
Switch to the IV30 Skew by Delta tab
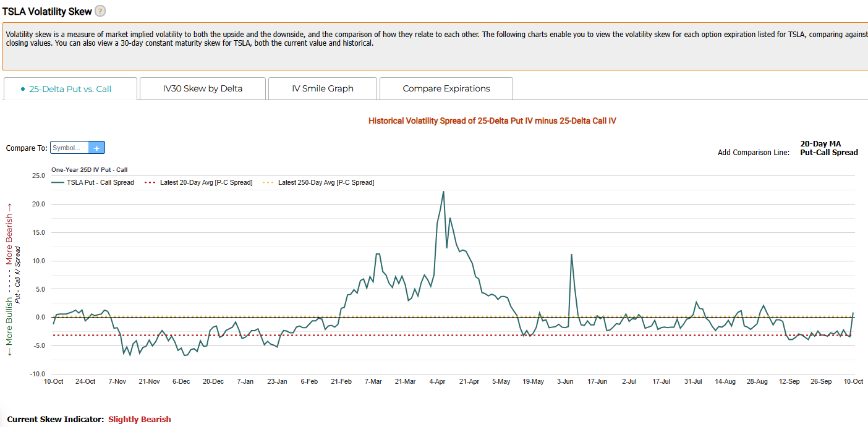click(203, 89)
